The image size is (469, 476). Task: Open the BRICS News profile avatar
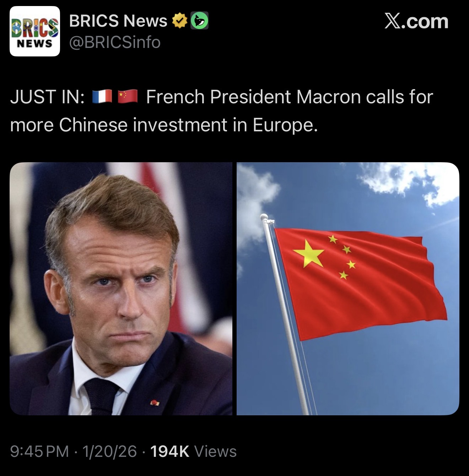pyautogui.click(x=35, y=31)
